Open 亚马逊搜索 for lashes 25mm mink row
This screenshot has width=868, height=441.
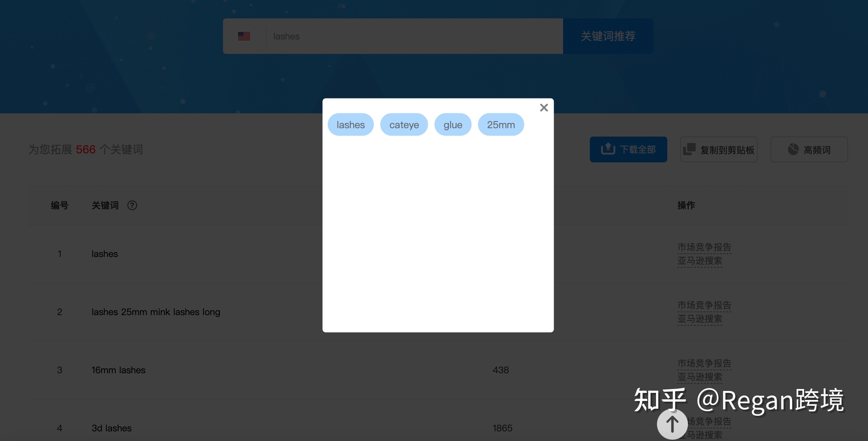(x=700, y=319)
